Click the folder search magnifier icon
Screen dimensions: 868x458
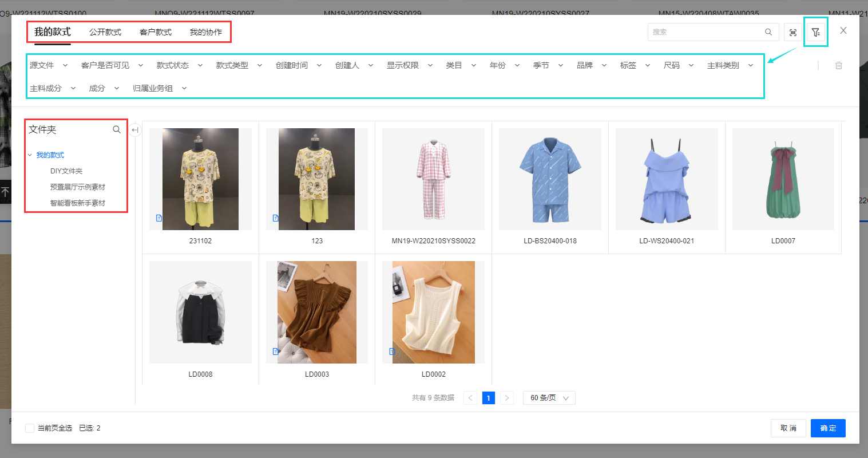point(117,130)
